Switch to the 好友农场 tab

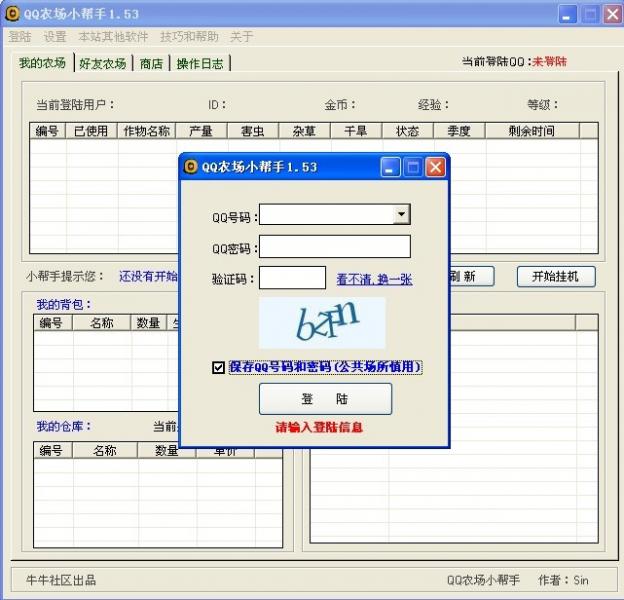coord(103,63)
